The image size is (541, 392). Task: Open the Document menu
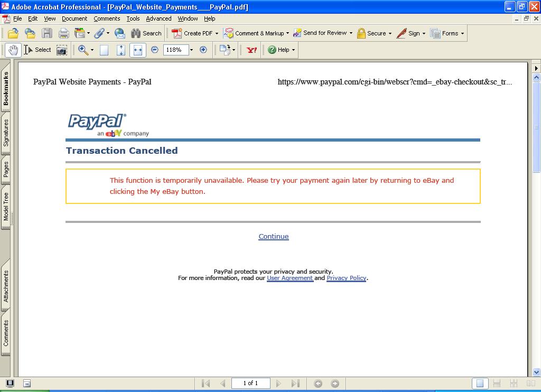click(x=74, y=18)
